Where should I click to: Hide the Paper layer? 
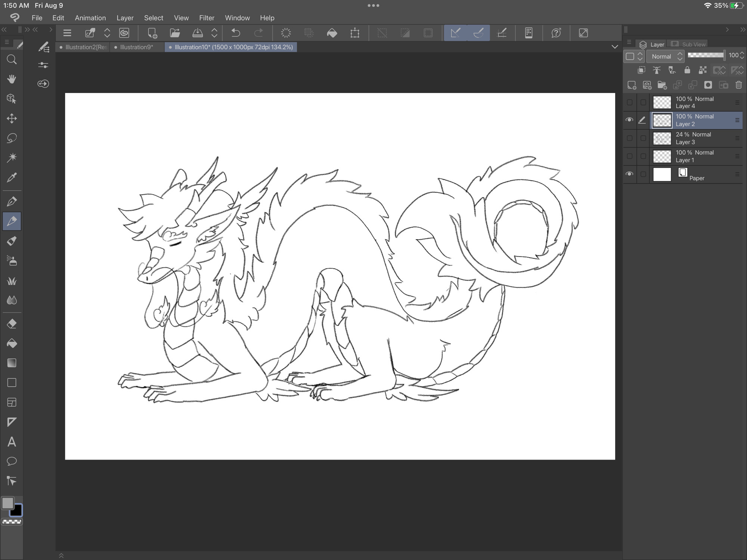pos(629,174)
